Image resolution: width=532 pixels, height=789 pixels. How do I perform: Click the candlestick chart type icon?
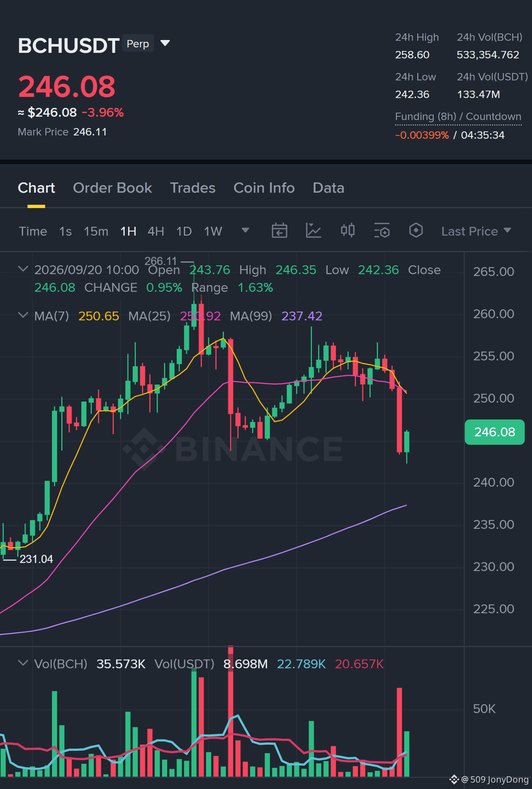click(x=347, y=231)
